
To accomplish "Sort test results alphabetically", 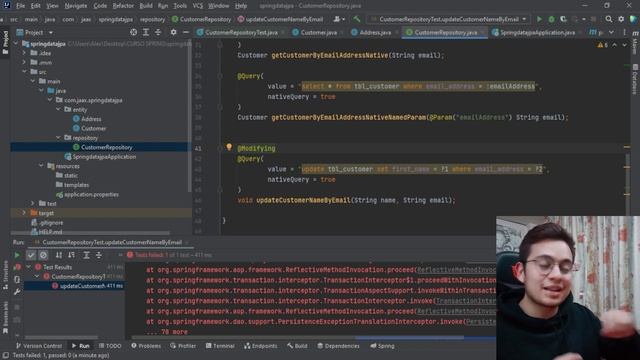I will pyautogui.click(x=59, y=255).
